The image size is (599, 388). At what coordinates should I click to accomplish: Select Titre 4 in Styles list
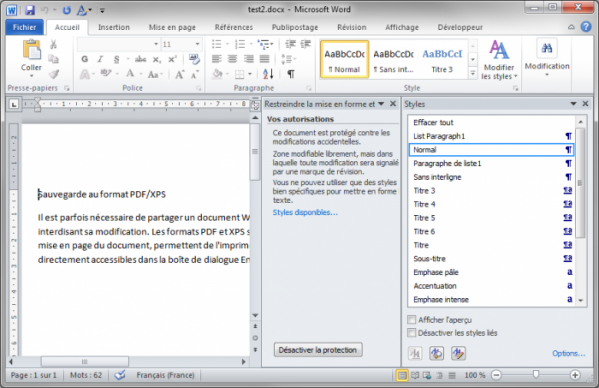pos(491,204)
